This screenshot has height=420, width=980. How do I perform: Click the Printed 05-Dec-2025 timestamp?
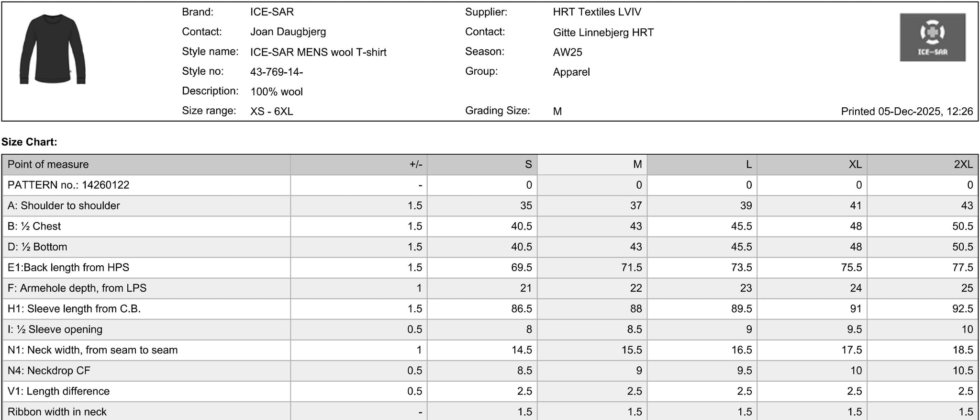coord(907,112)
